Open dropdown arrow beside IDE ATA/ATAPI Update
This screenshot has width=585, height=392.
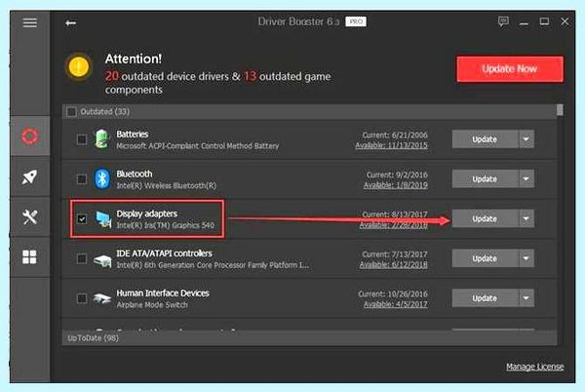point(526,258)
